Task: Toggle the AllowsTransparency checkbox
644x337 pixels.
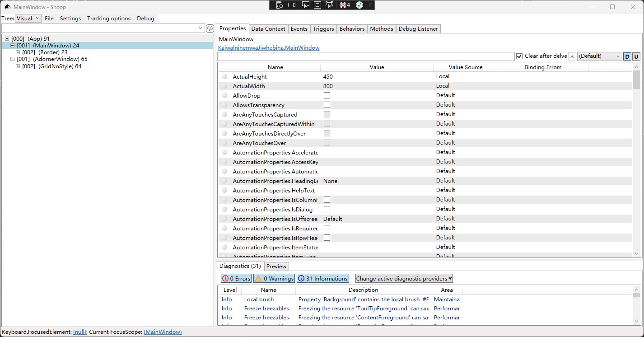Action: 327,104
